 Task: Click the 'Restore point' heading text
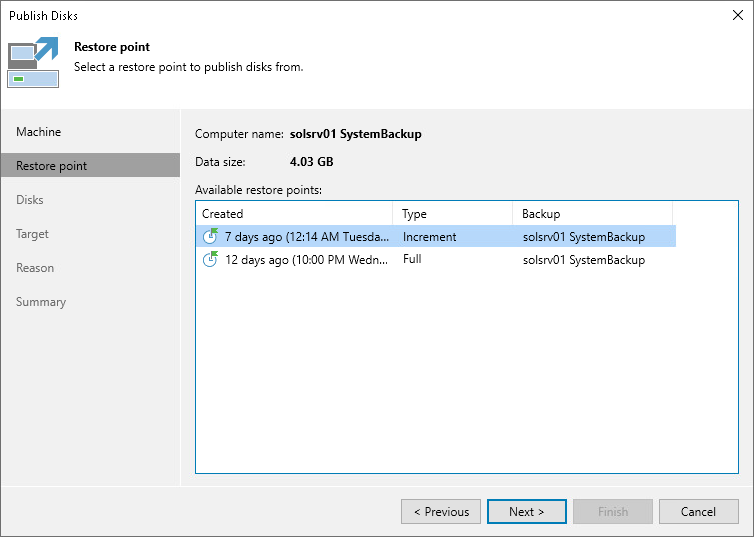112,47
